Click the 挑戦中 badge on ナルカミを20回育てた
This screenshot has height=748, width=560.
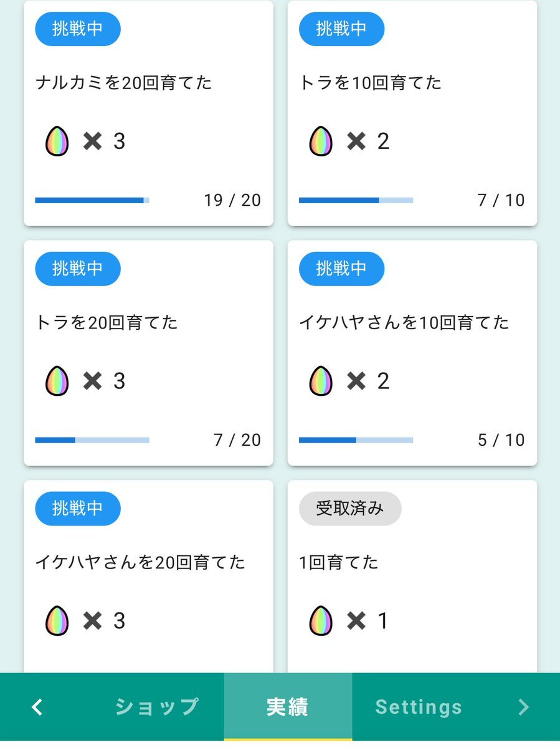pos(78,29)
